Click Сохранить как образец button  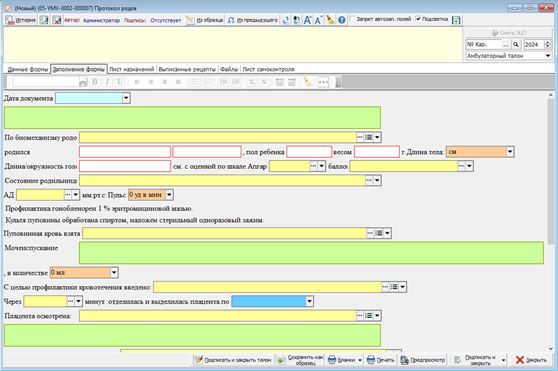(x=300, y=360)
